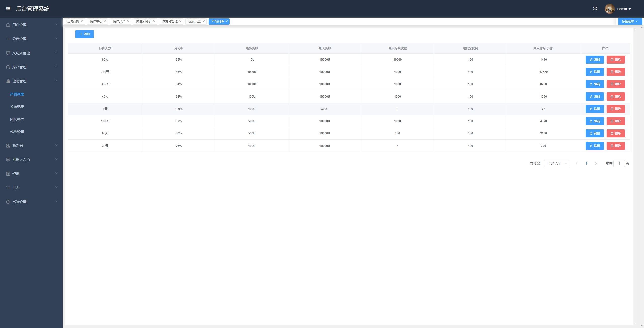Collapse sidebar with the hamburger icon
This screenshot has width=644, height=328.
[x=8, y=9]
